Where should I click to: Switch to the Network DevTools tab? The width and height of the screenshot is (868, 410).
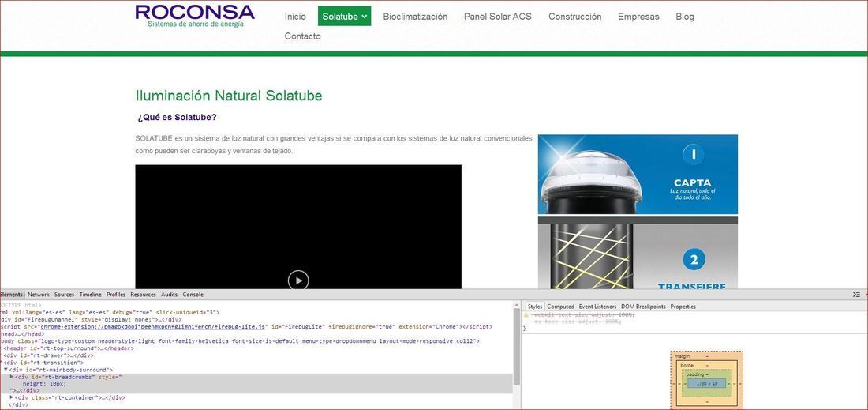(38, 295)
